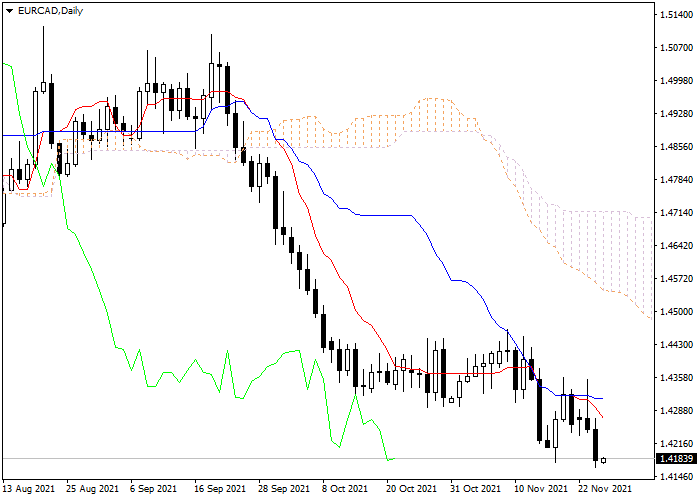Screen dimensions: 700x500
Task: Select price level 1.47840 on the axis
Action: pyautogui.click(x=676, y=179)
